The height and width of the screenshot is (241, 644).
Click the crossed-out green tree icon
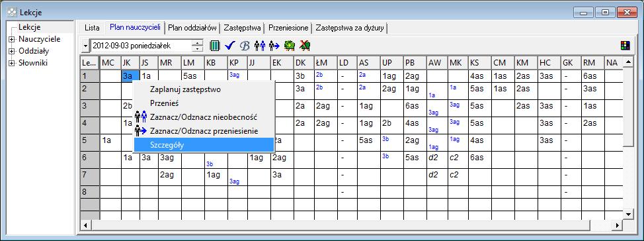[x=305, y=46]
